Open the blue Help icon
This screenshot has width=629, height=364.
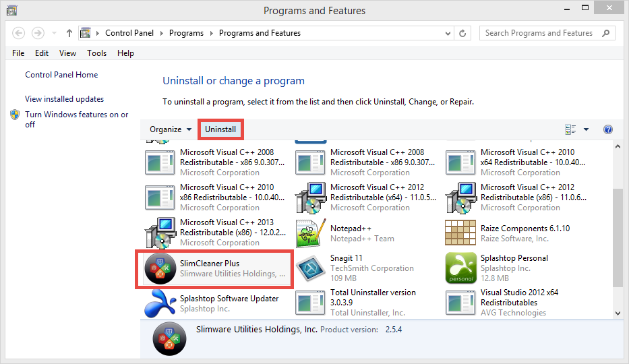pos(607,129)
